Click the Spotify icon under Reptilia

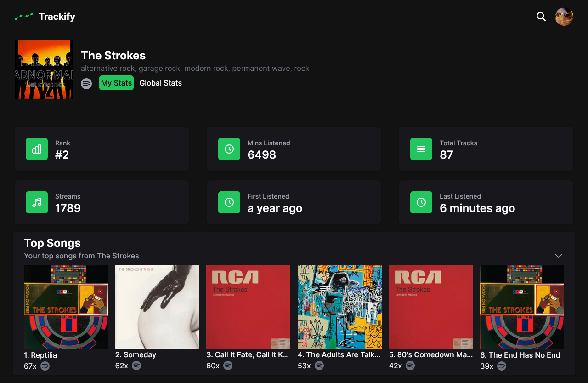[x=45, y=366]
